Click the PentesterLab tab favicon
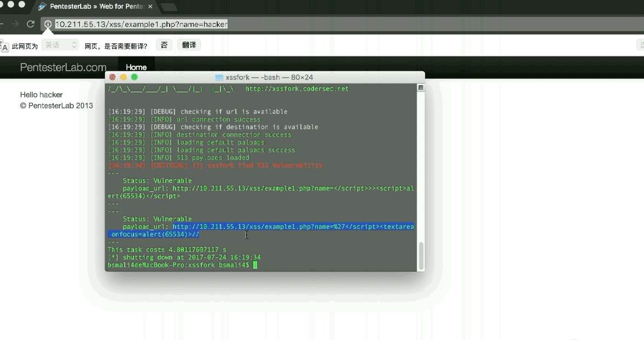The width and height of the screenshot is (644, 340). [42, 7]
